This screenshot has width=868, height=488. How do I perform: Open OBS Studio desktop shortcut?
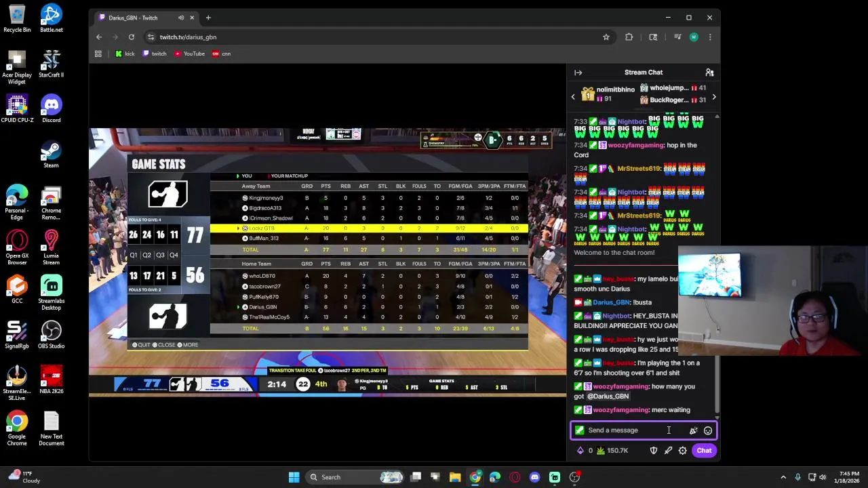51,335
